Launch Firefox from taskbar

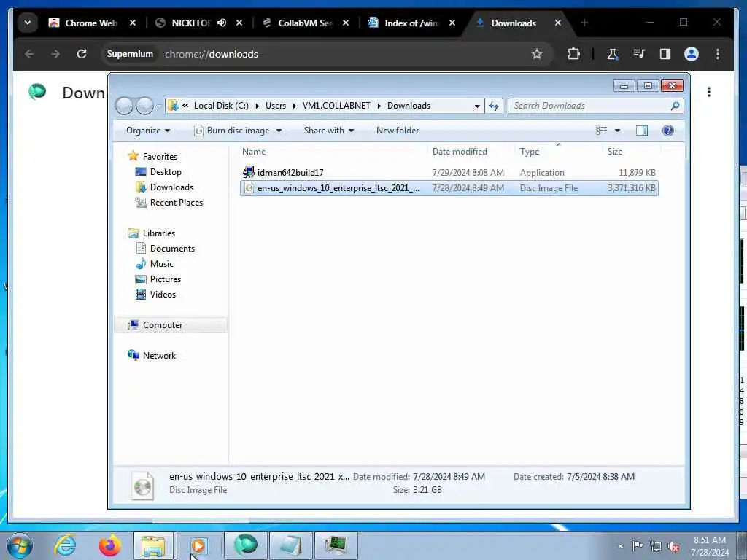point(109,545)
